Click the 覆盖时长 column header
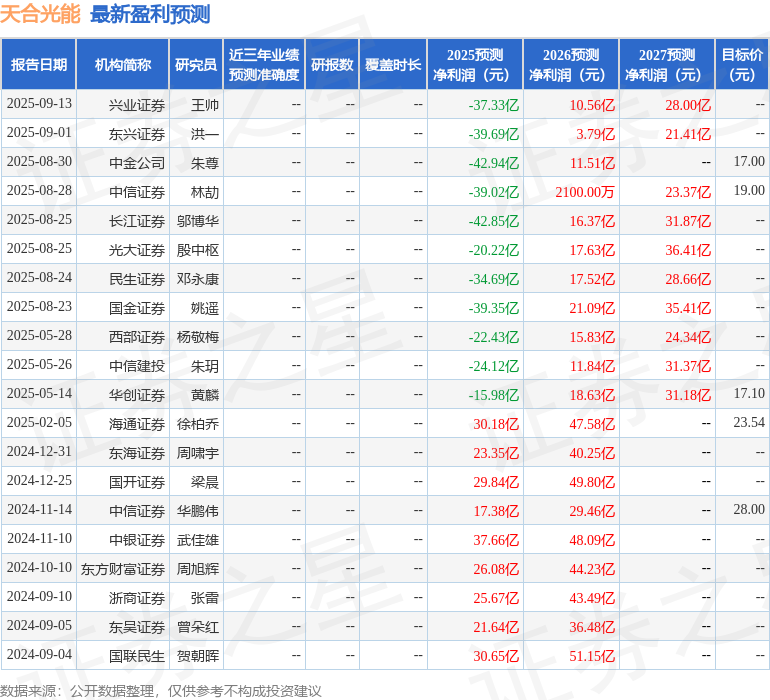 point(393,65)
